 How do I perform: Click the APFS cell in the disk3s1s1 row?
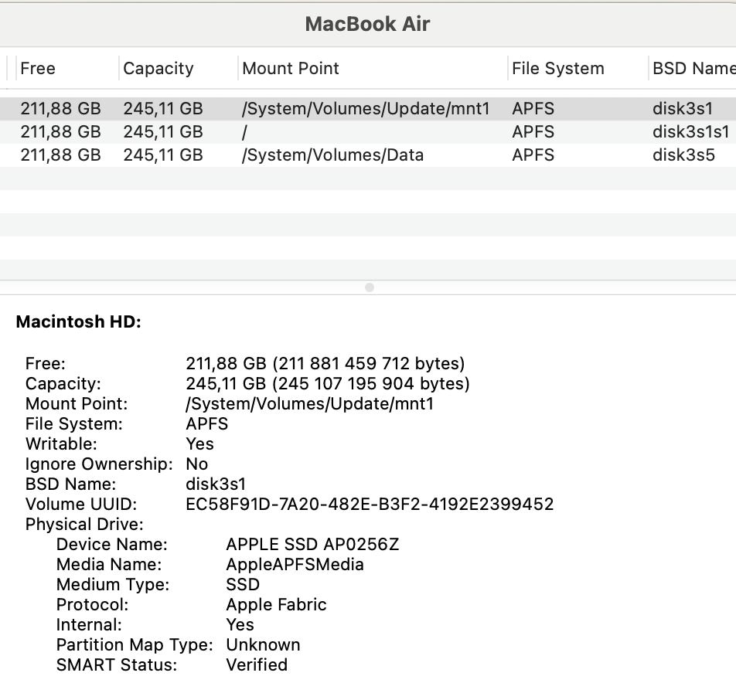533,132
